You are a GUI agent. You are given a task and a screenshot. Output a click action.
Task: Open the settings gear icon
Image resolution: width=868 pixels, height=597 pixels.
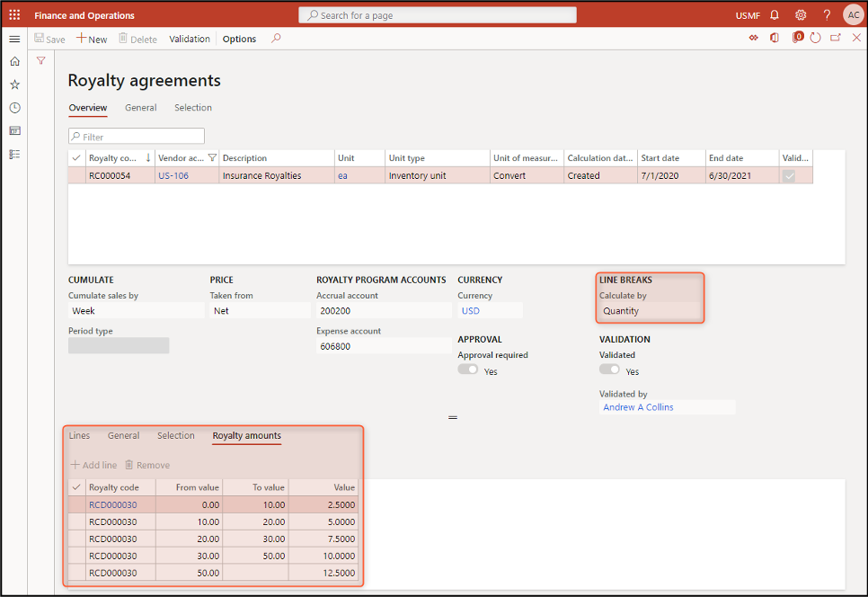coord(801,15)
